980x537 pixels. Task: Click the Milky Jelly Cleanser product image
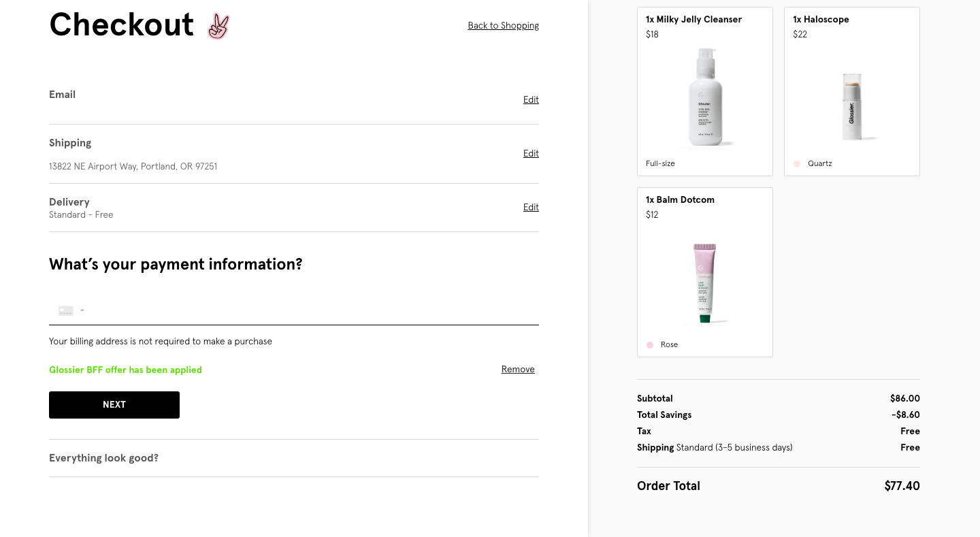tap(705, 97)
